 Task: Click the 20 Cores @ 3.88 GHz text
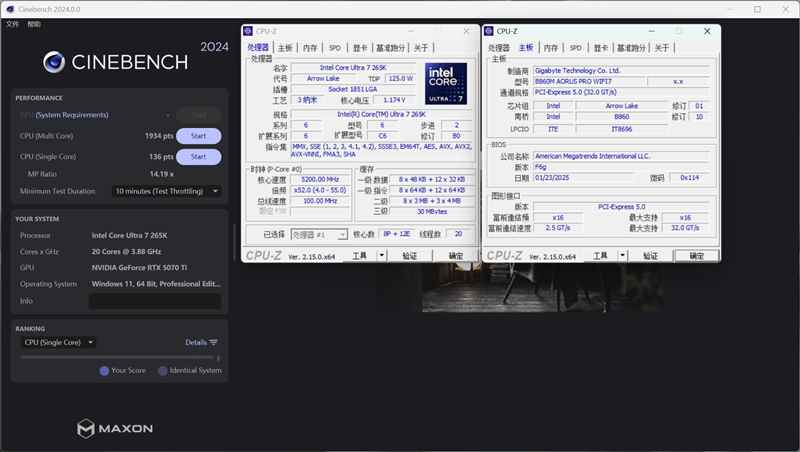click(x=127, y=252)
